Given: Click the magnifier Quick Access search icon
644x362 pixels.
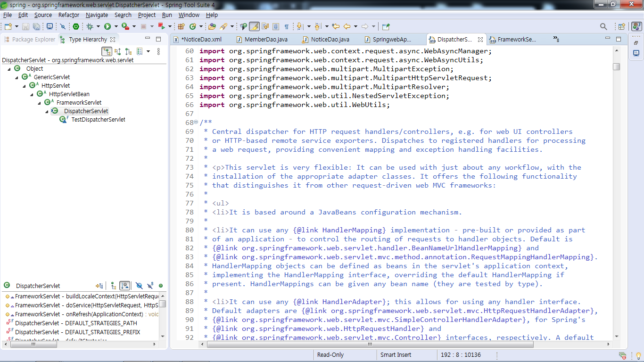Looking at the screenshot, I should (603, 26).
